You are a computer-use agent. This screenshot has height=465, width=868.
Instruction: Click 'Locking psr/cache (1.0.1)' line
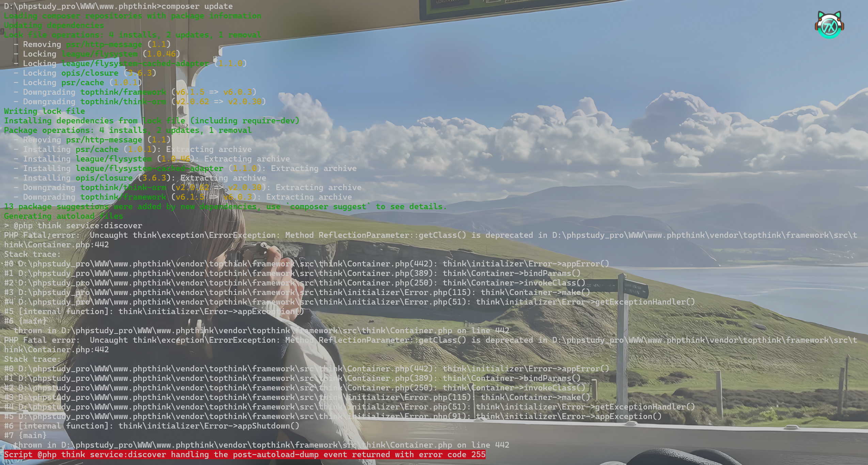78,82
